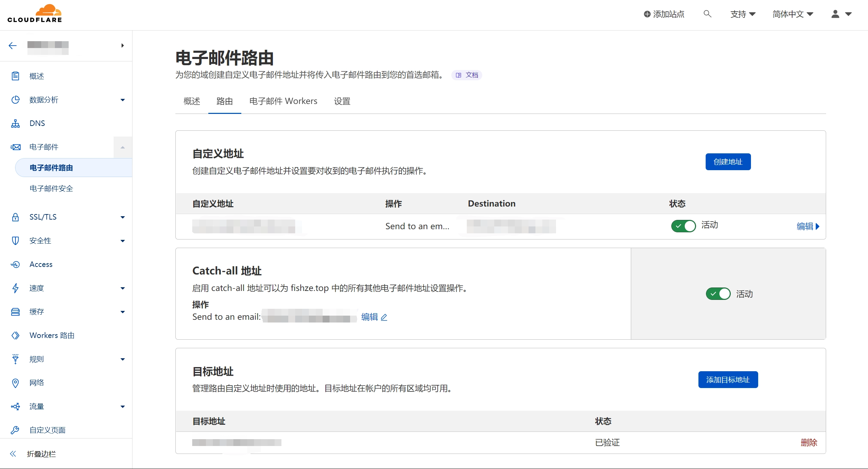868x469 pixels.
Task: Click the back arrow in sidebar
Action: coord(13,46)
